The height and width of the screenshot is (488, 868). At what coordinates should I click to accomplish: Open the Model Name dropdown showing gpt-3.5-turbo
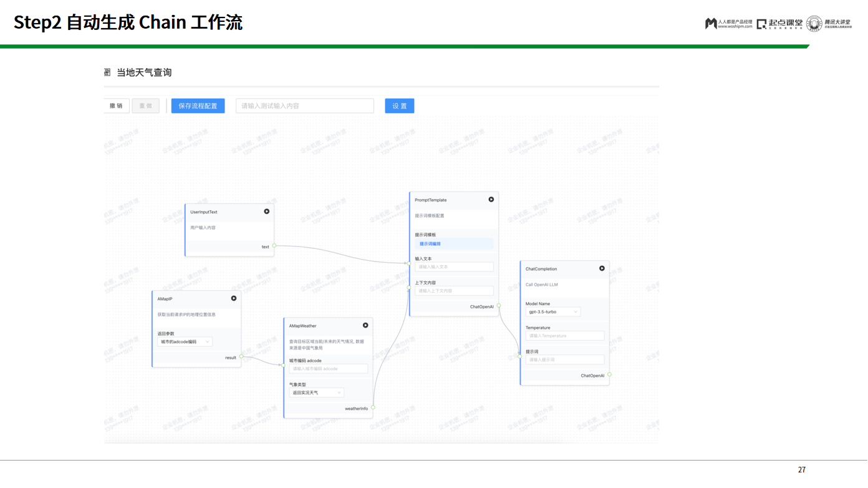(554, 311)
